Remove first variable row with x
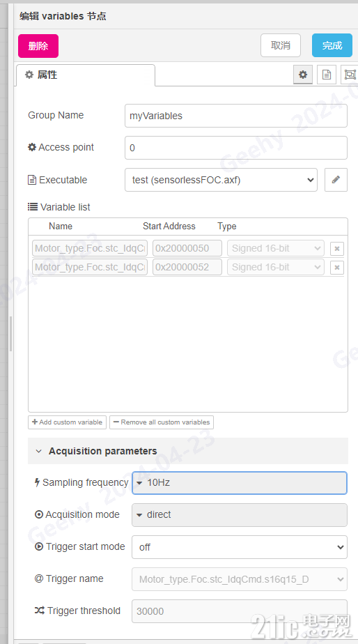This screenshot has height=644, width=358. (x=337, y=249)
